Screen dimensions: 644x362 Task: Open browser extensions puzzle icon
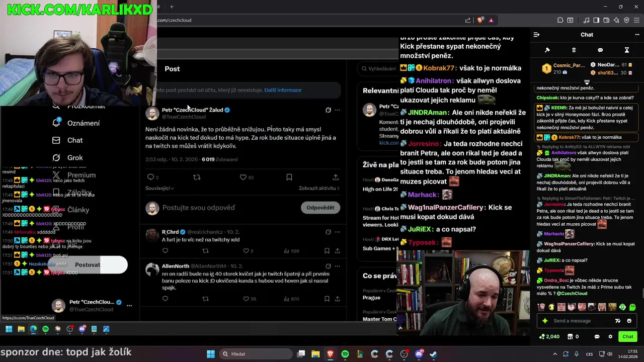(560, 20)
